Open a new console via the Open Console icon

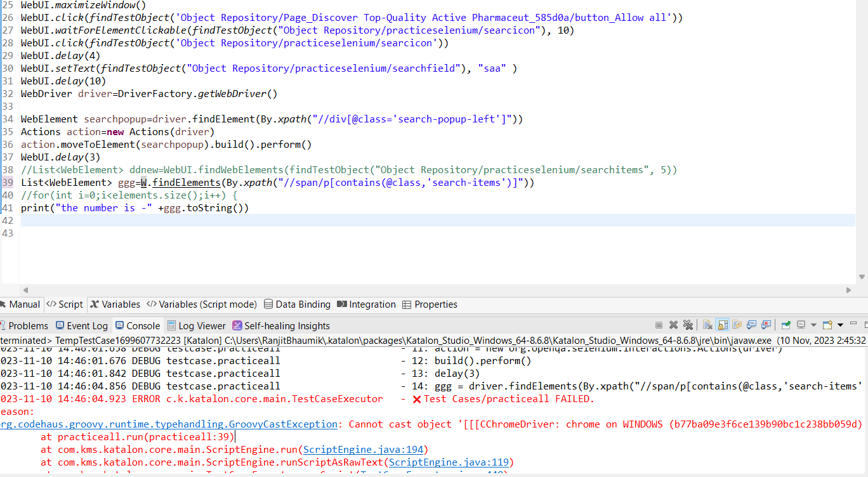tap(827, 325)
